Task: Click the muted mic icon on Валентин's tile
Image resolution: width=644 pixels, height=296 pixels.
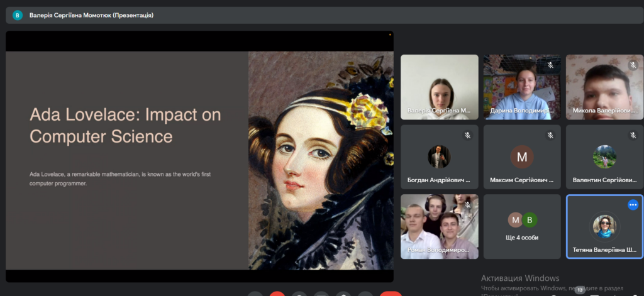Action: pyautogui.click(x=633, y=135)
